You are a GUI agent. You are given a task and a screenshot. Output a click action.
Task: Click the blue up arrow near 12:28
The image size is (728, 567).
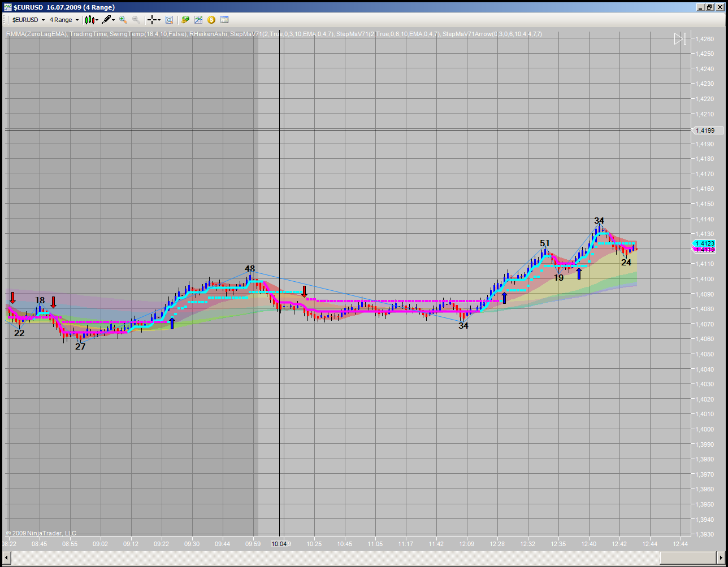[x=504, y=298]
